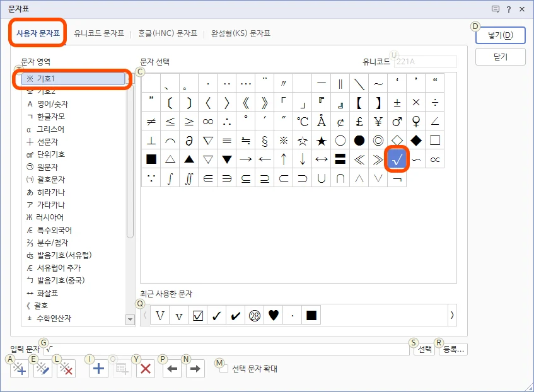Expand more recent characters with the chevron
Viewport: 534px width, 392px height.
coord(453,314)
